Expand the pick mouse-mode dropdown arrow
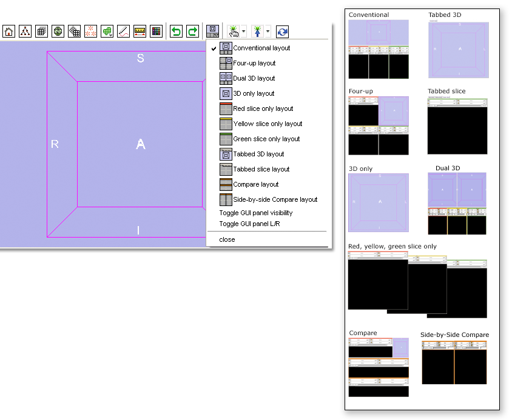 [x=244, y=32]
